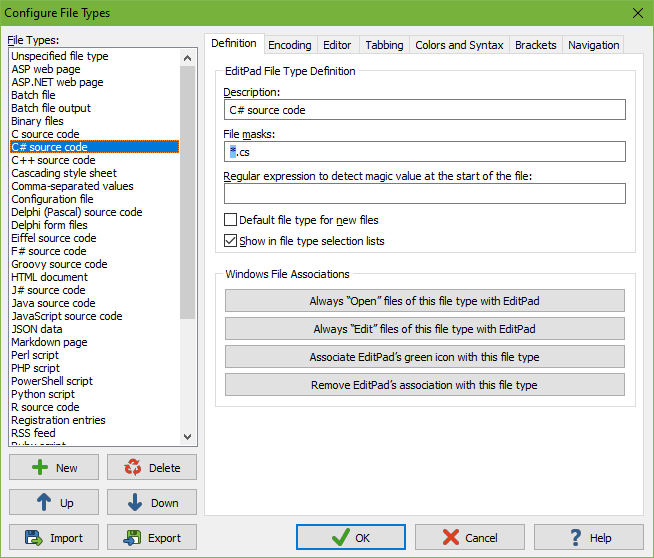Image resolution: width=654 pixels, height=558 pixels.
Task: Remove EditPad's association with this file type
Action: click(425, 385)
